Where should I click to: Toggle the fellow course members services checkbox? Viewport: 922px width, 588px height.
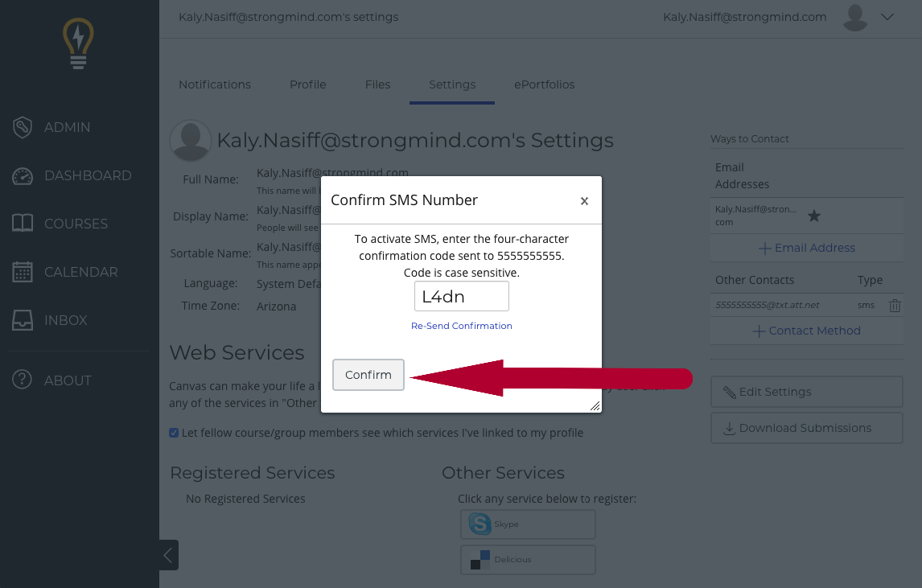[174, 433]
